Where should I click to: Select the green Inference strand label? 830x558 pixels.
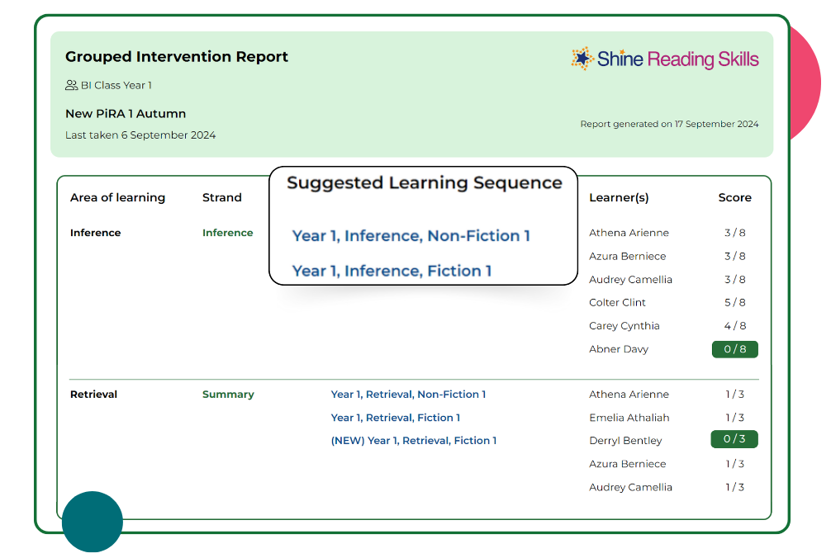click(x=227, y=233)
